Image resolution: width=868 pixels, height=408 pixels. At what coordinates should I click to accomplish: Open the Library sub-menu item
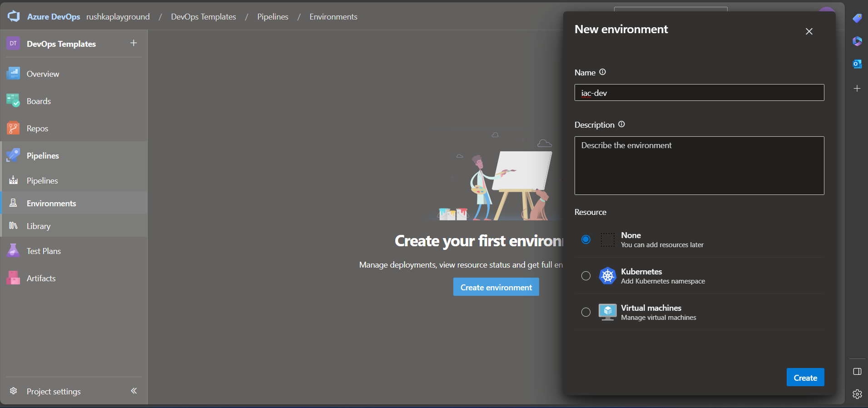coord(39,226)
